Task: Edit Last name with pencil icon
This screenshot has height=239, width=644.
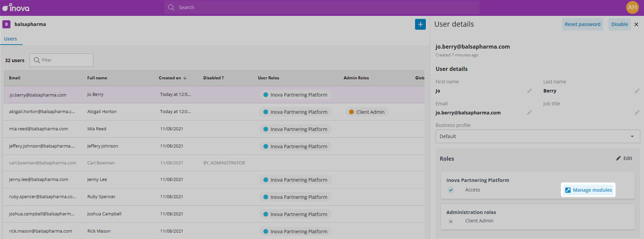Action: coord(637,91)
